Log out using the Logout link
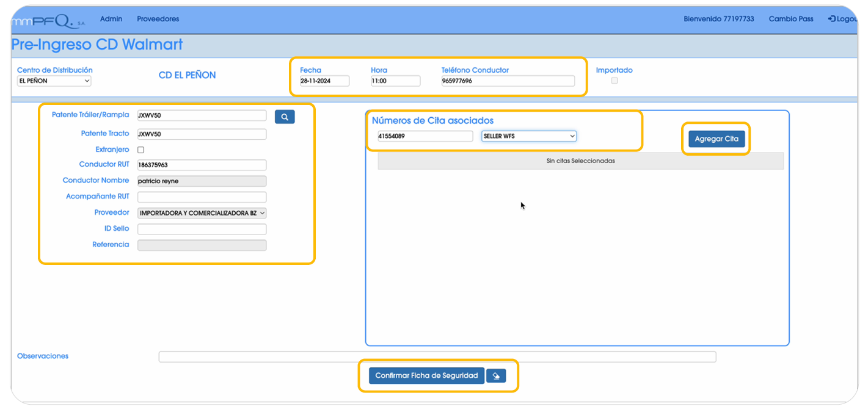868x409 pixels. [843, 19]
